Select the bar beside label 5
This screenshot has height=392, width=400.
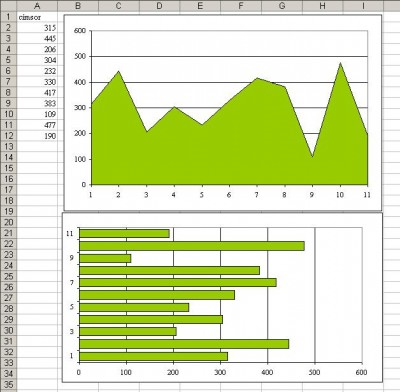point(134,307)
